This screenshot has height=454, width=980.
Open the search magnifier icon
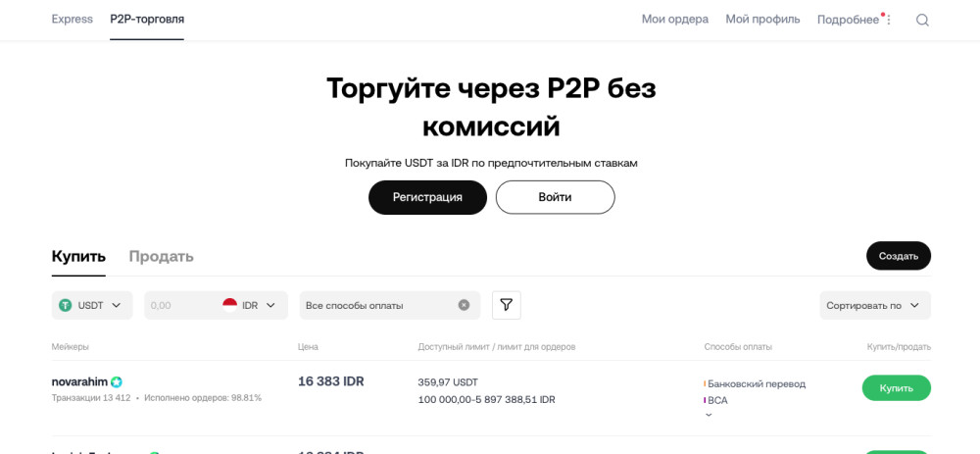point(922,20)
